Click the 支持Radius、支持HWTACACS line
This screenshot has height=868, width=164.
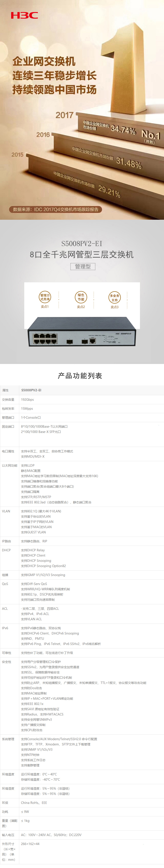[42, 714]
